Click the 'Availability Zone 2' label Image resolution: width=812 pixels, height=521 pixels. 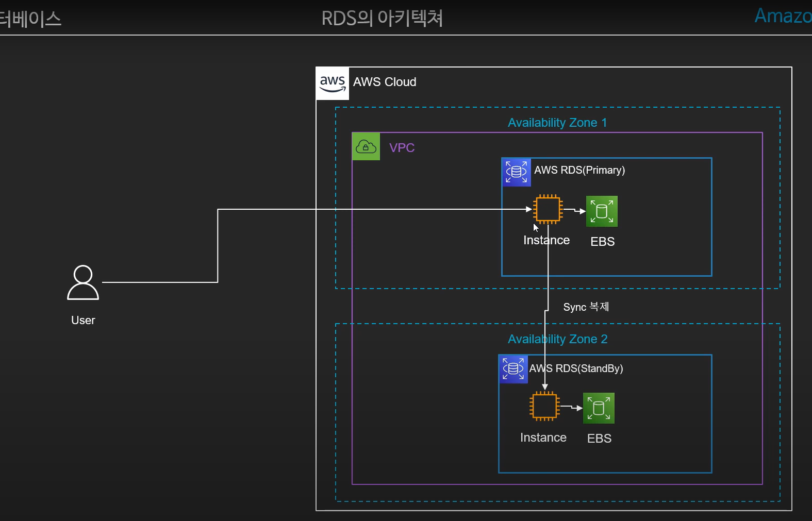(558, 339)
